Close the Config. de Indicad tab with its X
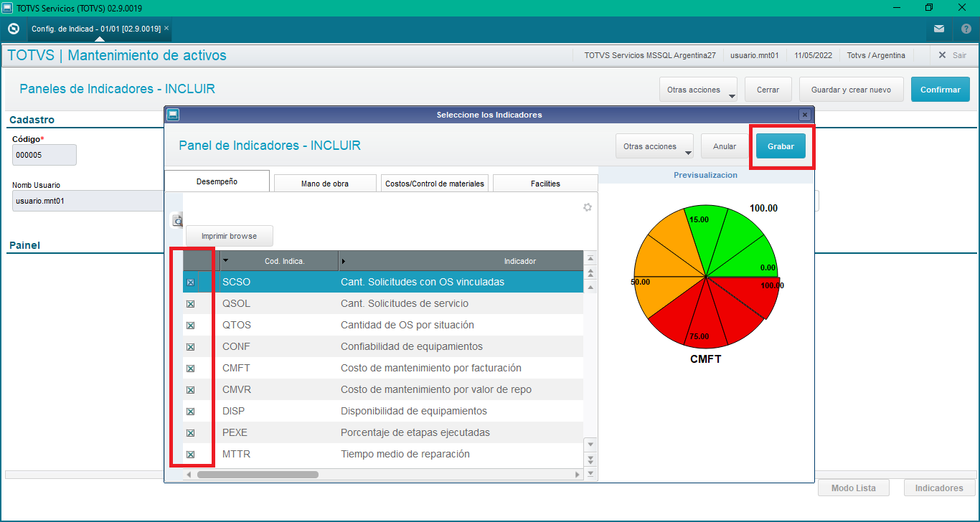 coord(166,28)
